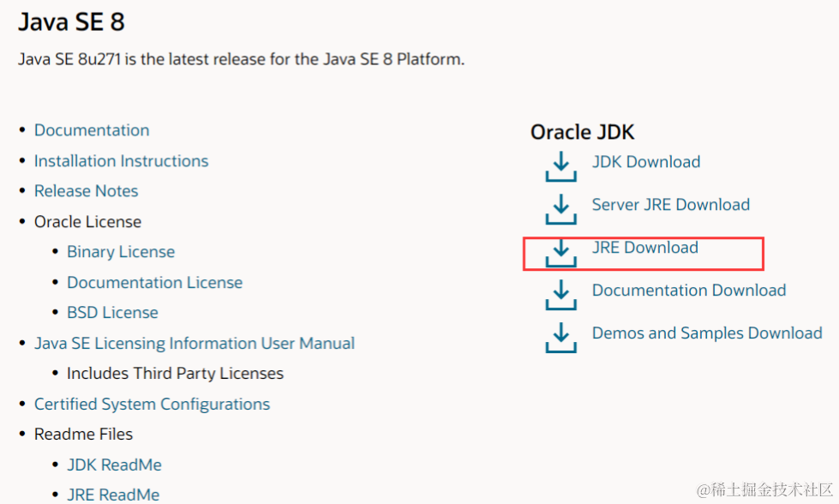View the Release Notes link
This screenshot has height=504, width=839.
[87, 191]
